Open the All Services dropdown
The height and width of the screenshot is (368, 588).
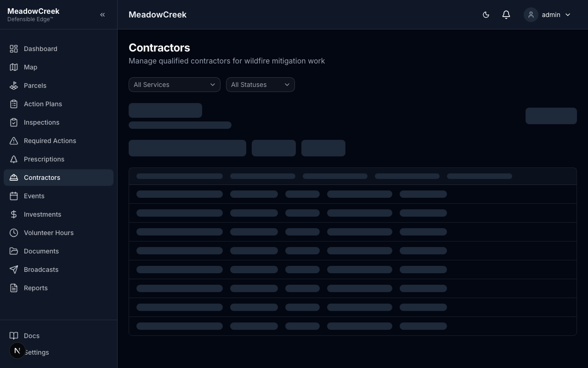[175, 85]
